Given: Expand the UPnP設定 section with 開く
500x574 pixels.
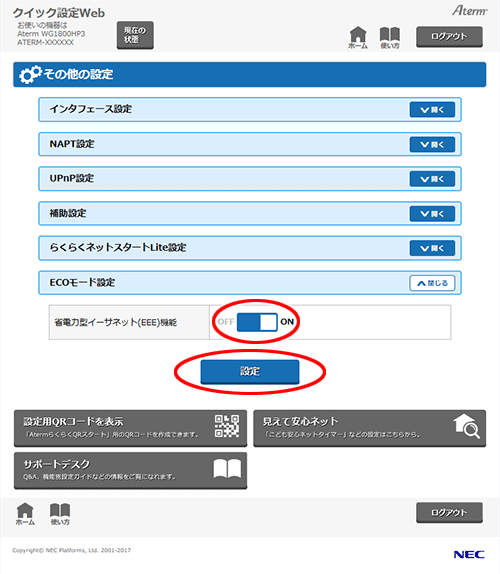Looking at the screenshot, I should pyautogui.click(x=432, y=179).
